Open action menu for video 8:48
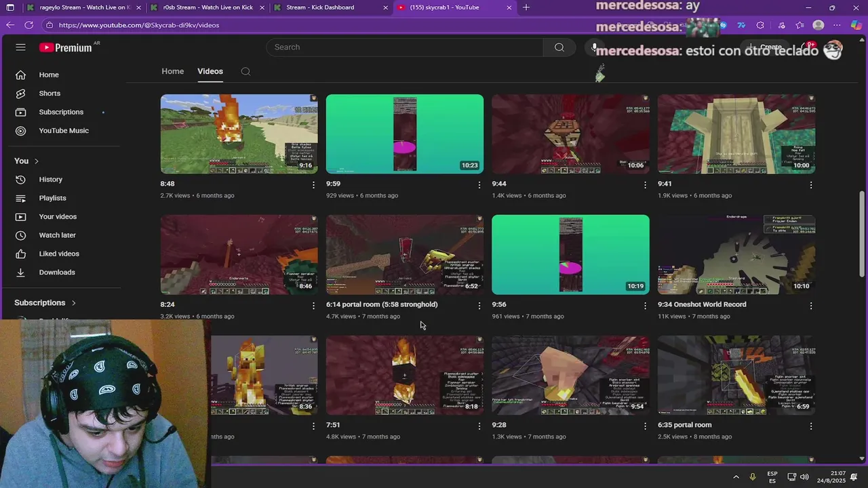This screenshot has height=488, width=868. pos(313,184)
